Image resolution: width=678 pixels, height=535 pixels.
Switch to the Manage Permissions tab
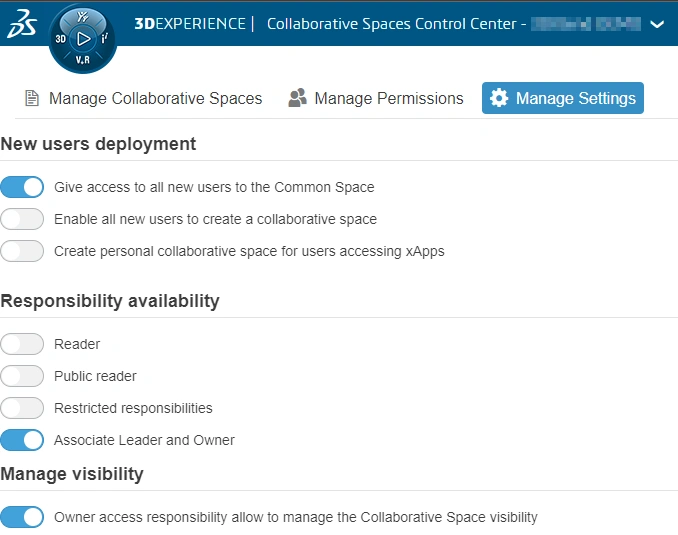click(x=376, y=98)
